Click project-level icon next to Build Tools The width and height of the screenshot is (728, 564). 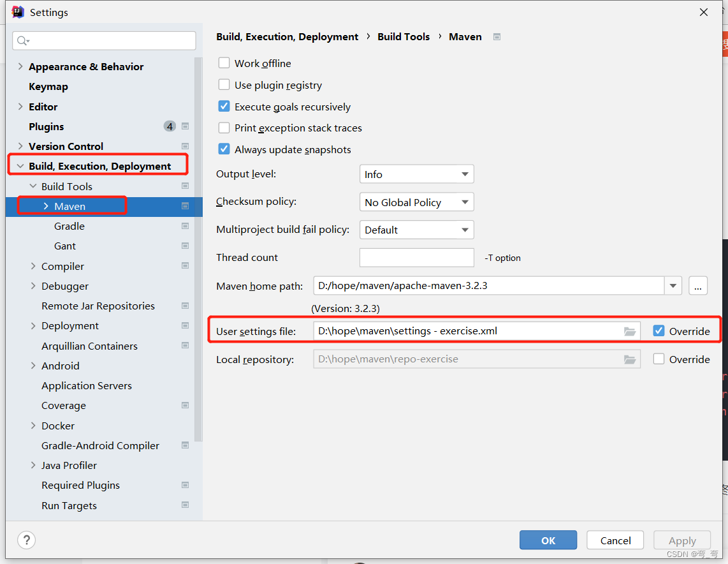click(x=186, y=186)
